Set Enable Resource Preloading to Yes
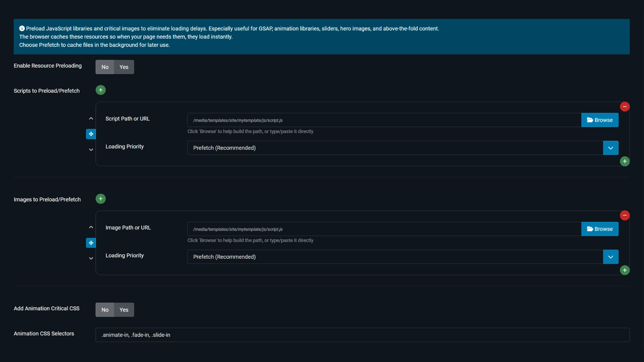 [124, 67]
